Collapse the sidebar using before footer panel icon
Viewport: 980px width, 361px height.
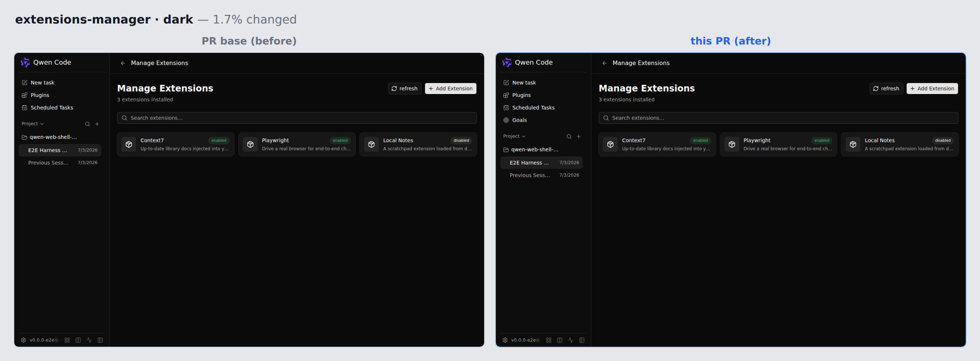tap(100, 340)
